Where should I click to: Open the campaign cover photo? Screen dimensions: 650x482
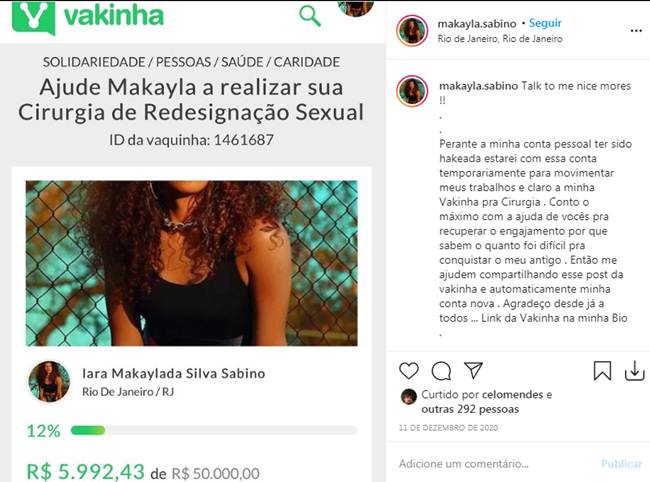(x=192, y=263)
